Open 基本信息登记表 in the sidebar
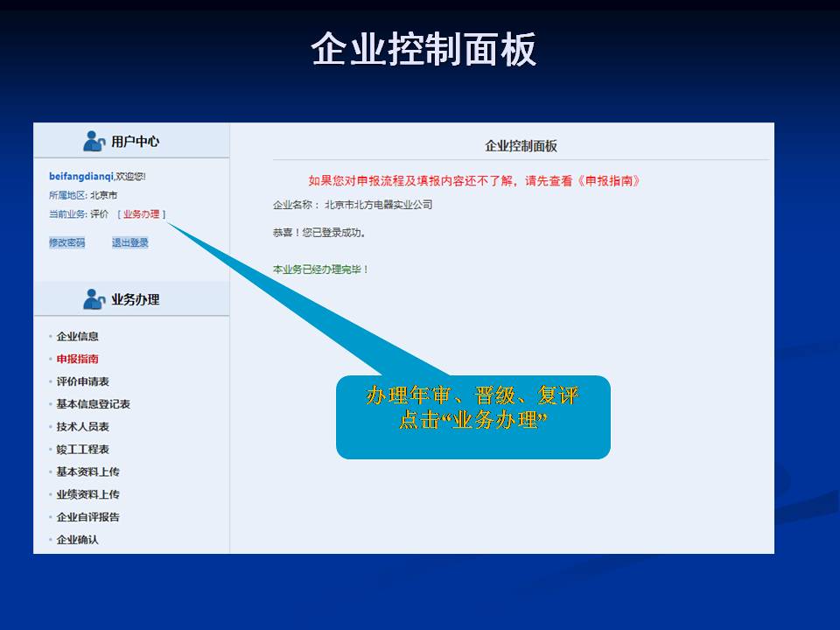The height and width of the screenshot is (630, 840). 94,404
